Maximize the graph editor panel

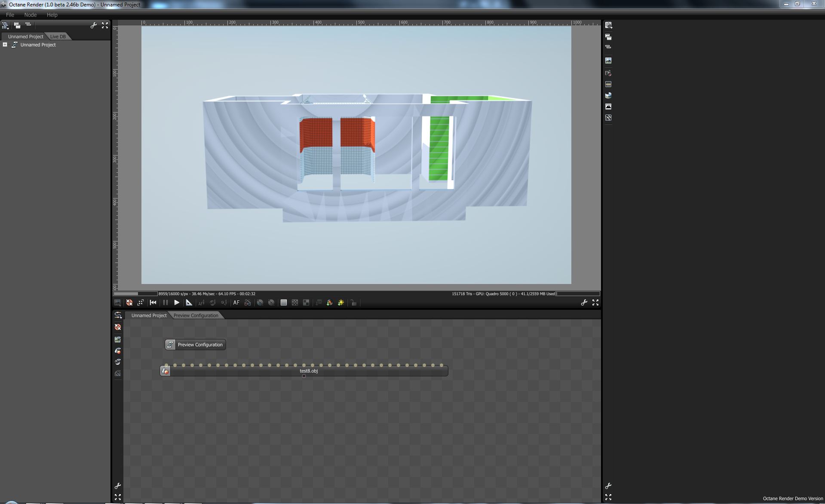pos(118,497)
